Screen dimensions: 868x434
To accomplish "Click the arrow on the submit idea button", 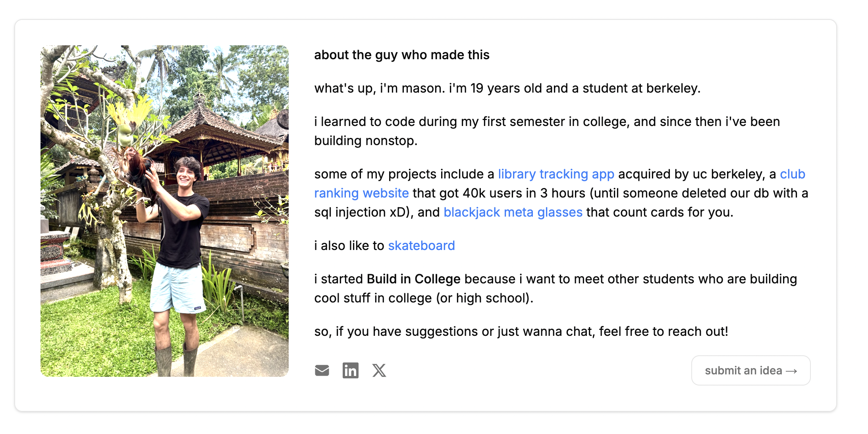I will [791, 371].
